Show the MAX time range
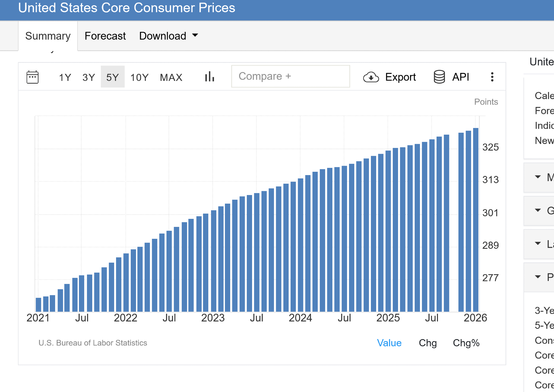This screenshot has width=554, height=392. click(171, 77)
